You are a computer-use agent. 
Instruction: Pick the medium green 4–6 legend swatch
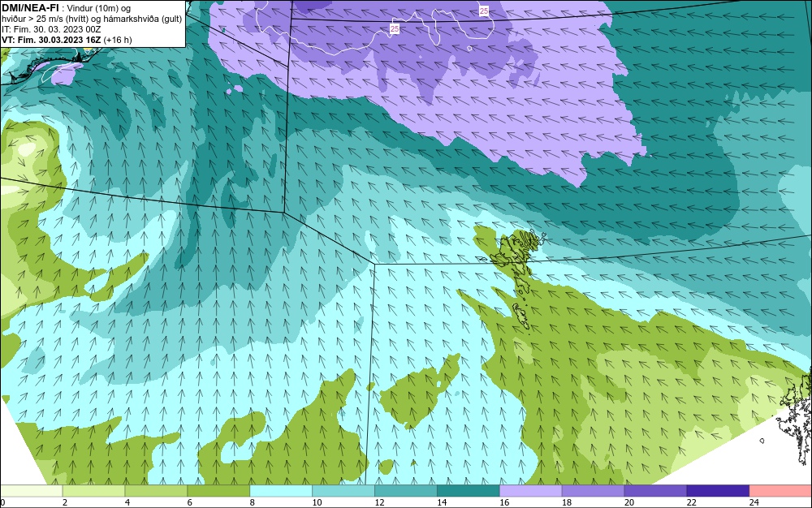pos(156,491)
